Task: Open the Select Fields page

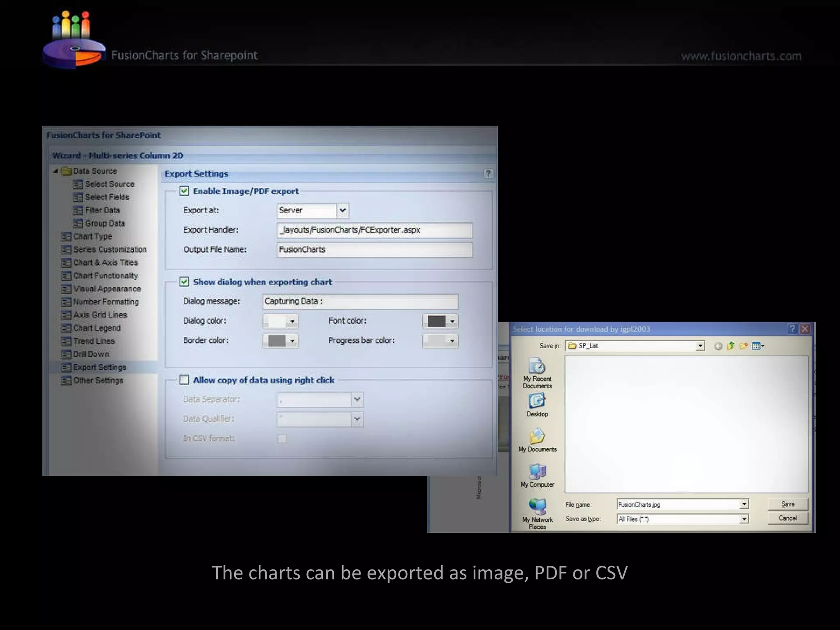Action: tap(107, 197)
